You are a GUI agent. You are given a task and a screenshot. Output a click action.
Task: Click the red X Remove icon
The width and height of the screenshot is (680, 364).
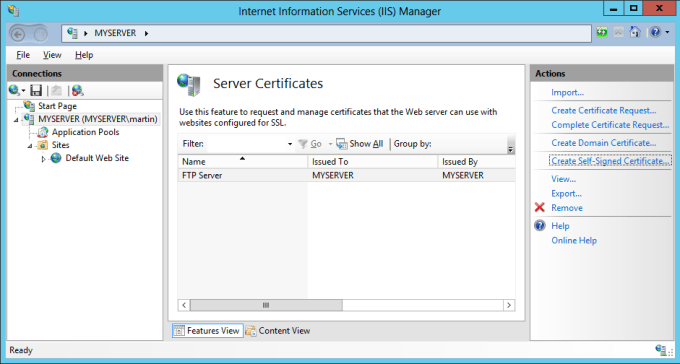click(539, 207)
